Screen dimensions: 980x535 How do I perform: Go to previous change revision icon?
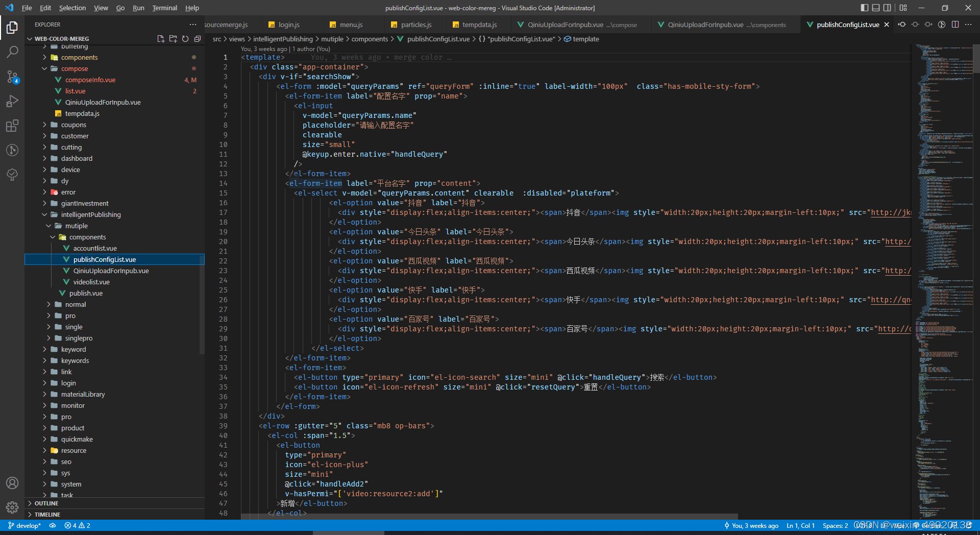[x=902, y=25]
